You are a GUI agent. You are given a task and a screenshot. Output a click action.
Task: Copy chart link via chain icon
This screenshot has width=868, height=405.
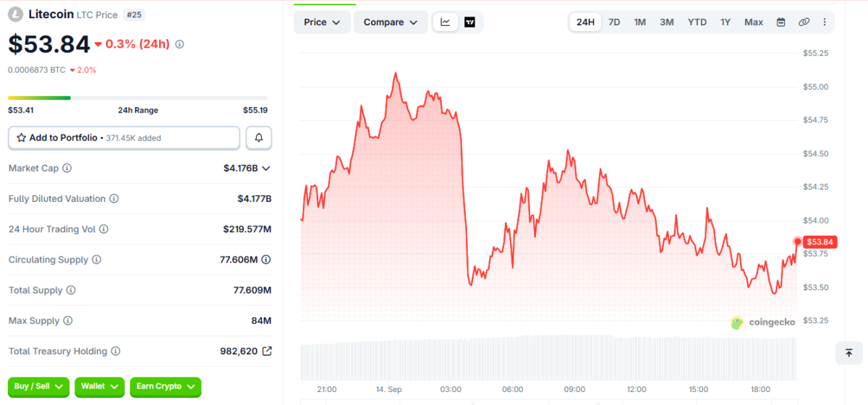(x=804, y=22)
